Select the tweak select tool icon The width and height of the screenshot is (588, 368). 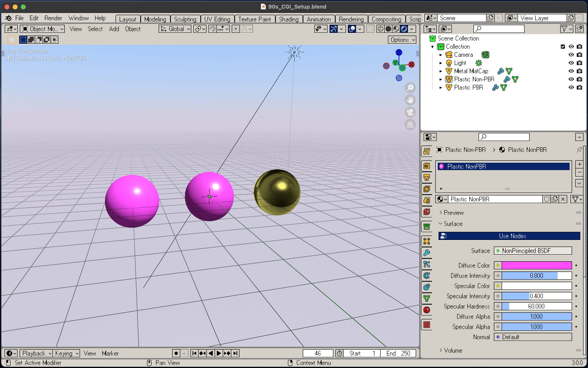click(11, 40)
